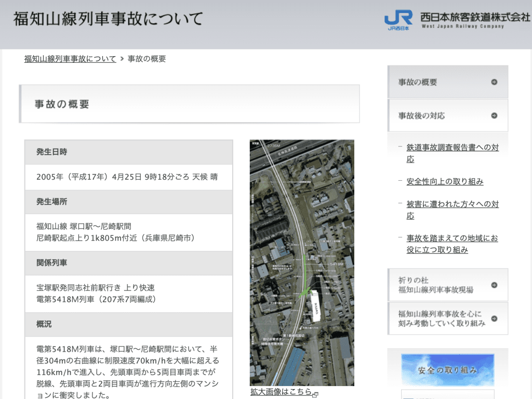Click the arrow icon beside 事故の概要 in sidebar
This screenshot has height=399, width=532.
pyautogui.click(x=494, y=82)
